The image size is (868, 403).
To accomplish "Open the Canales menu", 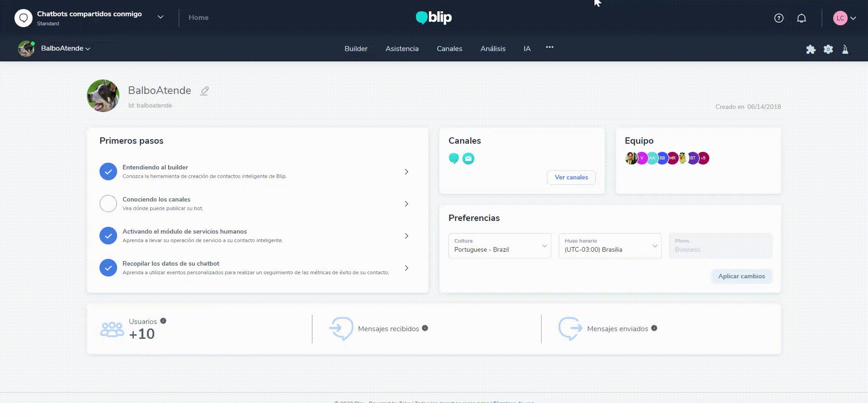I will (x=449, y=49).
